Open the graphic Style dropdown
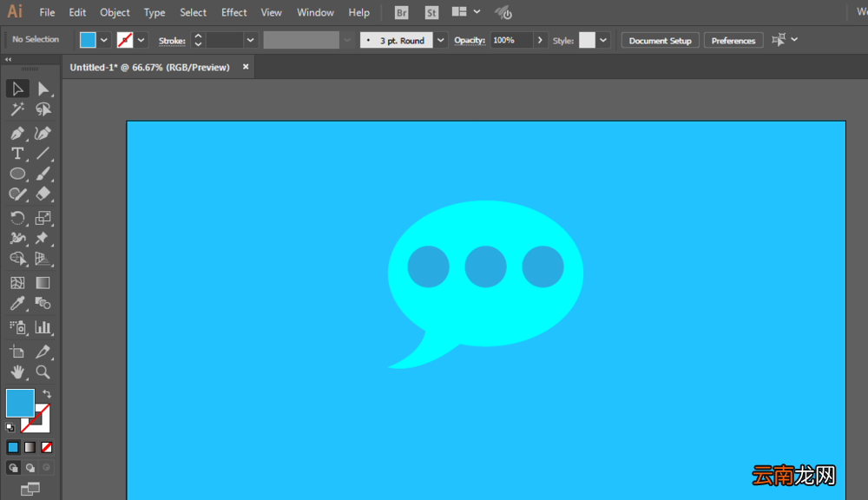 tap(603, 40)
